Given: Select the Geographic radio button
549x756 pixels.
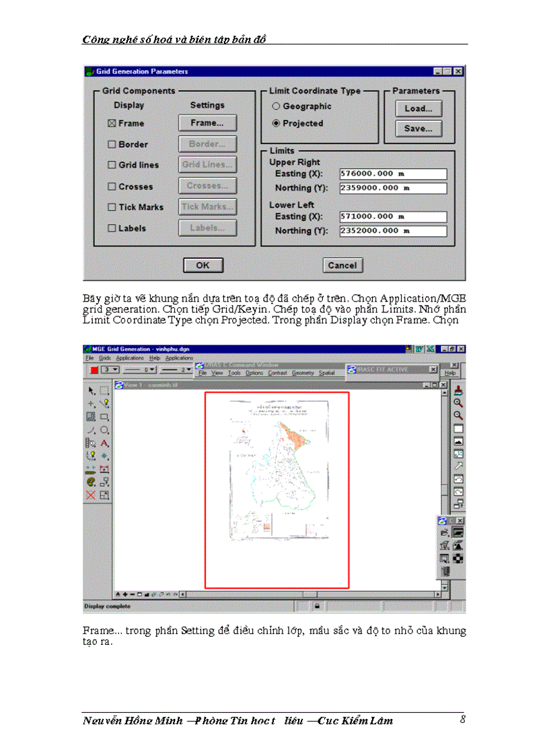Looking at the screenshot, I should (277, 106).
